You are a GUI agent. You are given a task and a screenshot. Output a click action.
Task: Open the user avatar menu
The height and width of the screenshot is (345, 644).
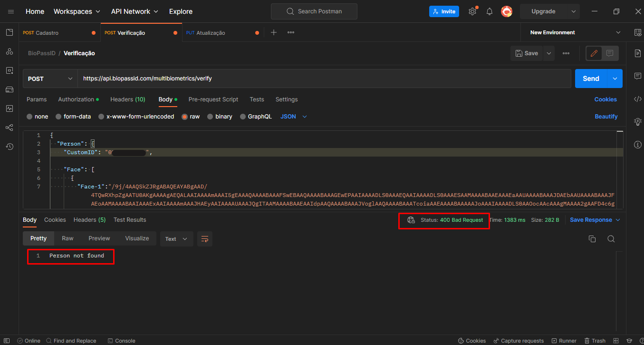point(507,11)
